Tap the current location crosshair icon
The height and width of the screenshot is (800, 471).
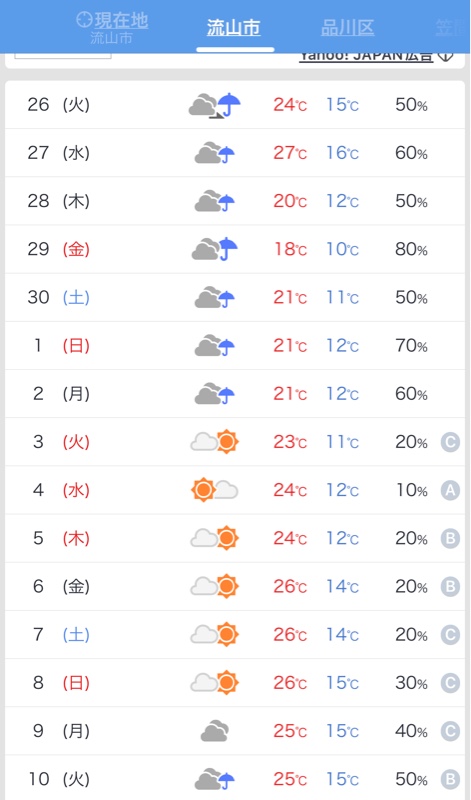point(84,20)
